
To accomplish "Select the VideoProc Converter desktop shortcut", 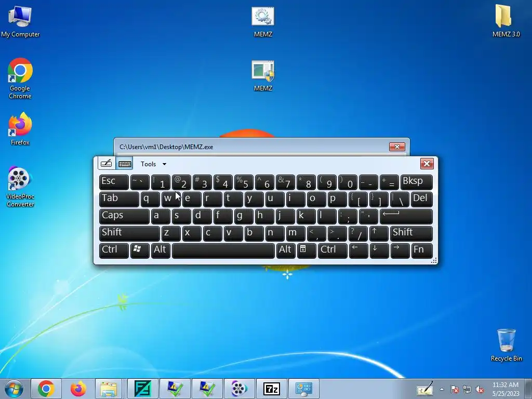I will click(x=20, y=187).
